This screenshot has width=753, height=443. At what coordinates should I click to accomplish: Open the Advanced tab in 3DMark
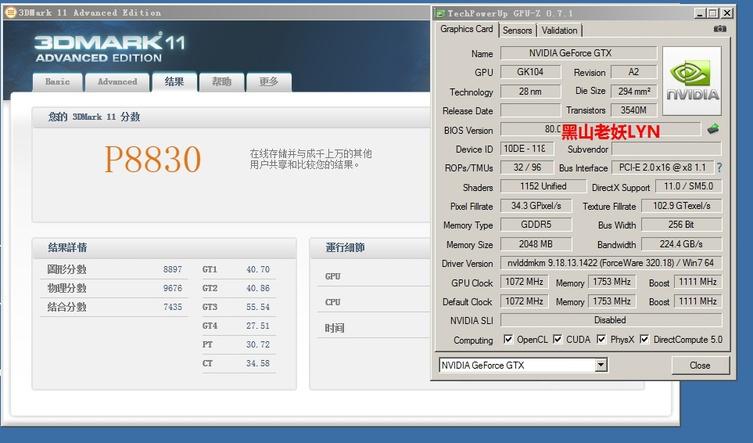coord(117,82)
